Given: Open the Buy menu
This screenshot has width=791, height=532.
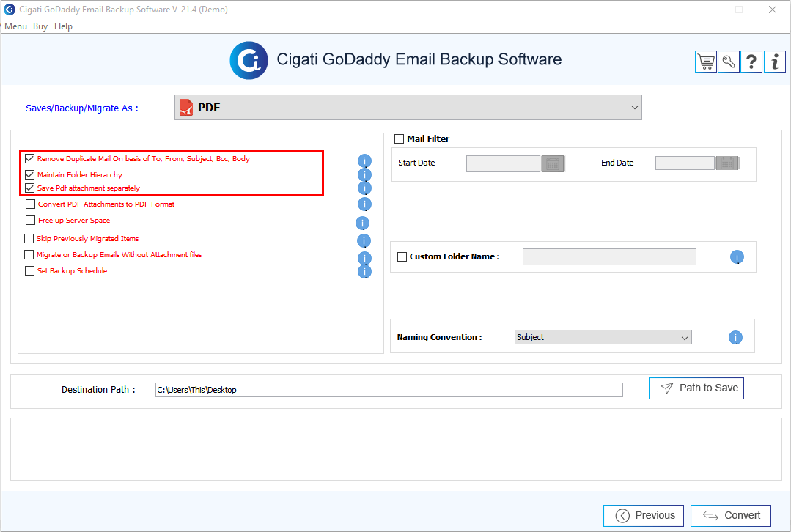Looking at the screenshot, I should point(40,26).
